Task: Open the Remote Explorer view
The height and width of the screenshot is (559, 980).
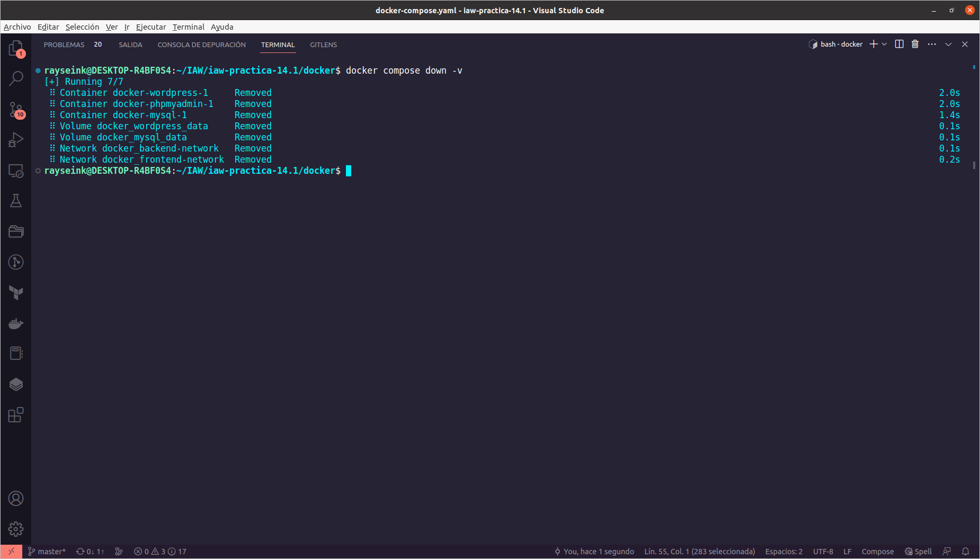Action: 16,171
